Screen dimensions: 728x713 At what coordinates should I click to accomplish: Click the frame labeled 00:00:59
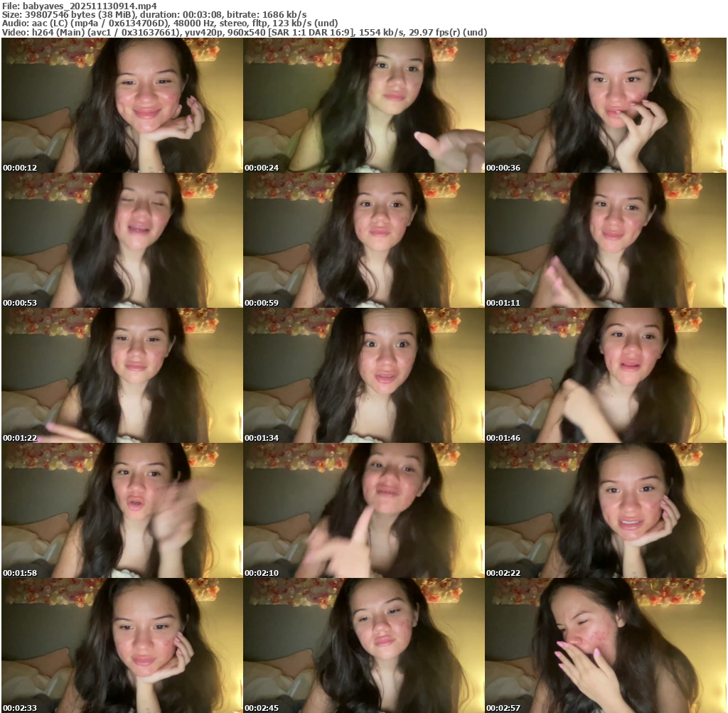(363, 240)
